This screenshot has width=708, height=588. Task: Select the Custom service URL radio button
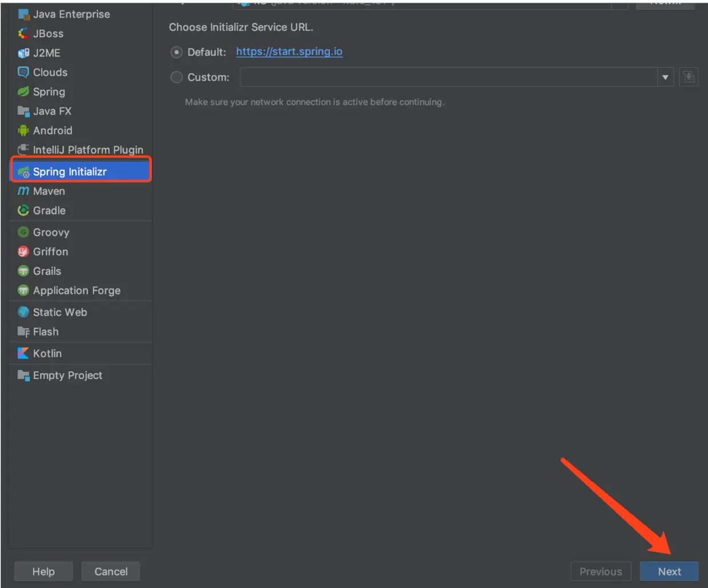[x=176, y=77]
